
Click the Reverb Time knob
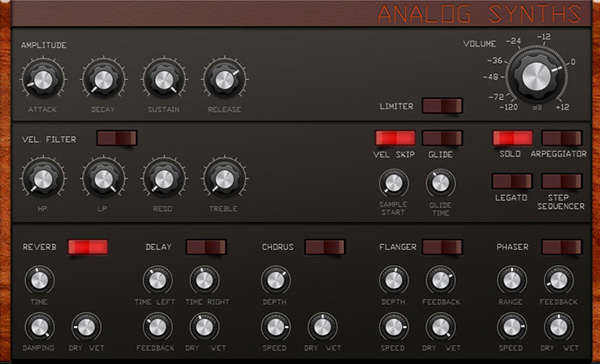click(39, 281)
